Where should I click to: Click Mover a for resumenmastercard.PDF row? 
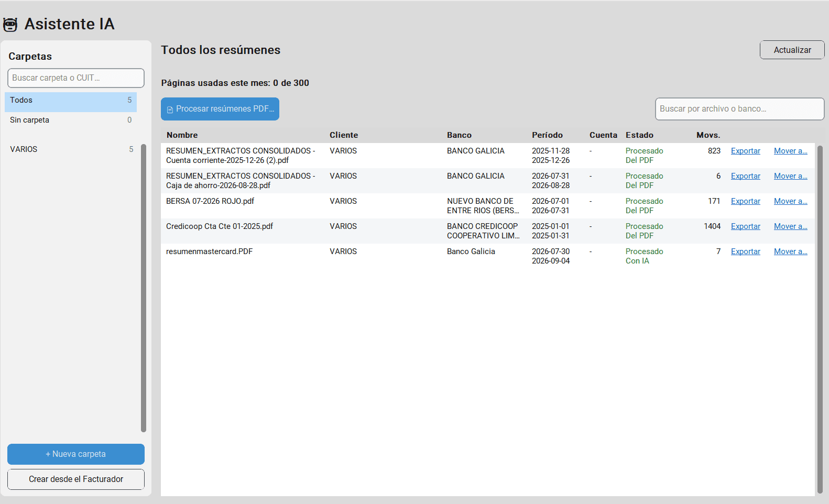[x=790, y=251]
